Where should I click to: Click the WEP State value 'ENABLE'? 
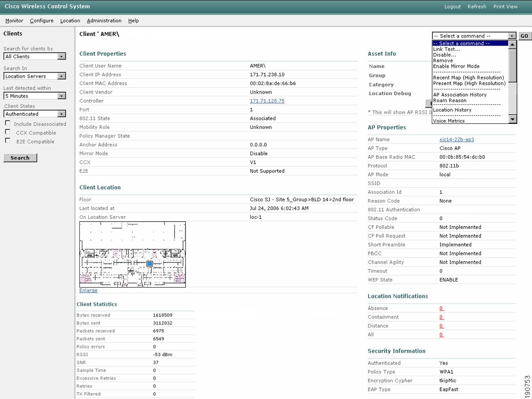point(448,280)
